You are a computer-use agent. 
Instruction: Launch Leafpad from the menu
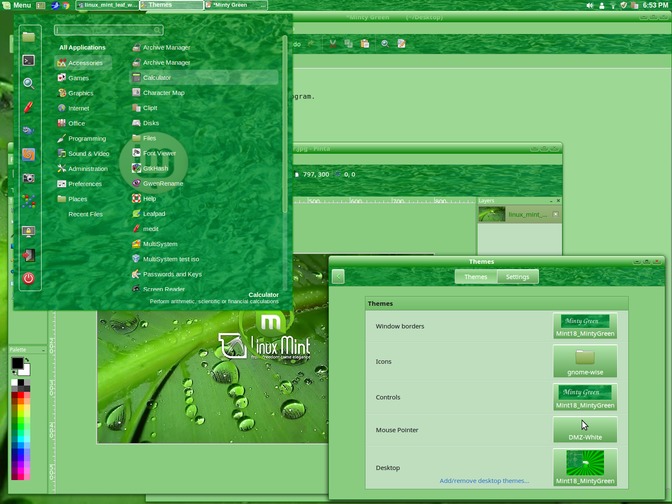pos(149,213)
